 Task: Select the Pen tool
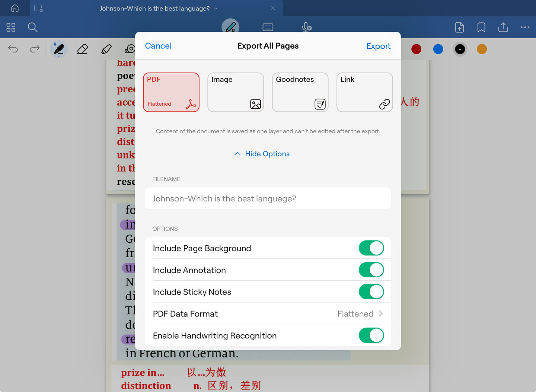[x=59, y=49]
